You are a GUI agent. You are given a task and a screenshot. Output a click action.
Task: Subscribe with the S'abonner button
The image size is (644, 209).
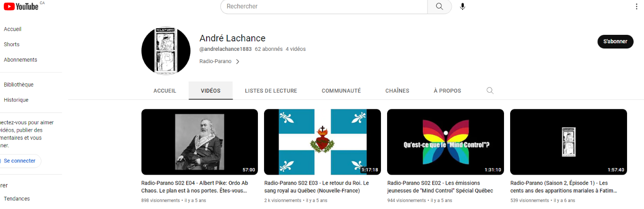coord(615,41)
